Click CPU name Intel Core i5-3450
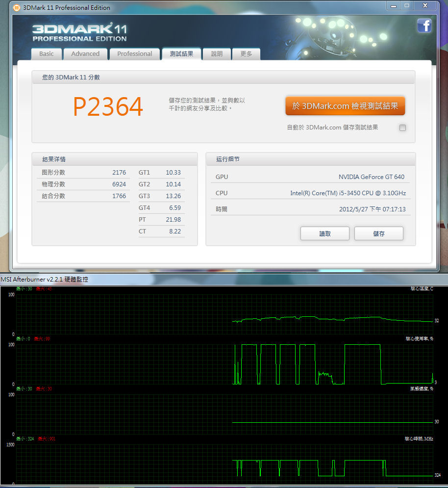This screenshot has width=448, height=488. click(348, 193)
